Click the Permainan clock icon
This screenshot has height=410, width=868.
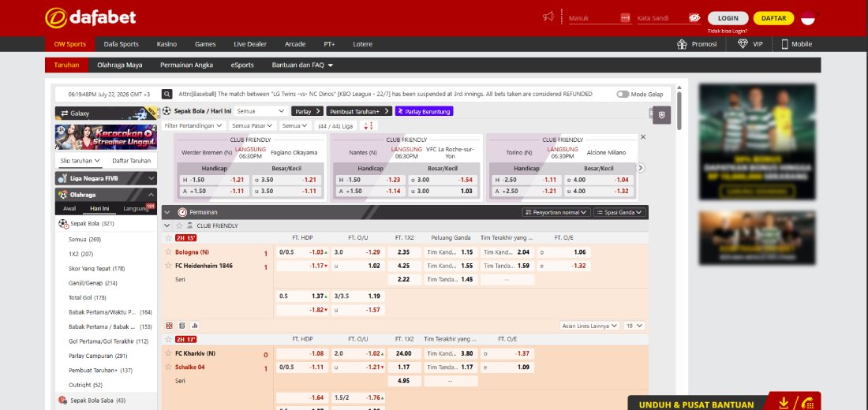coord(182,212)
